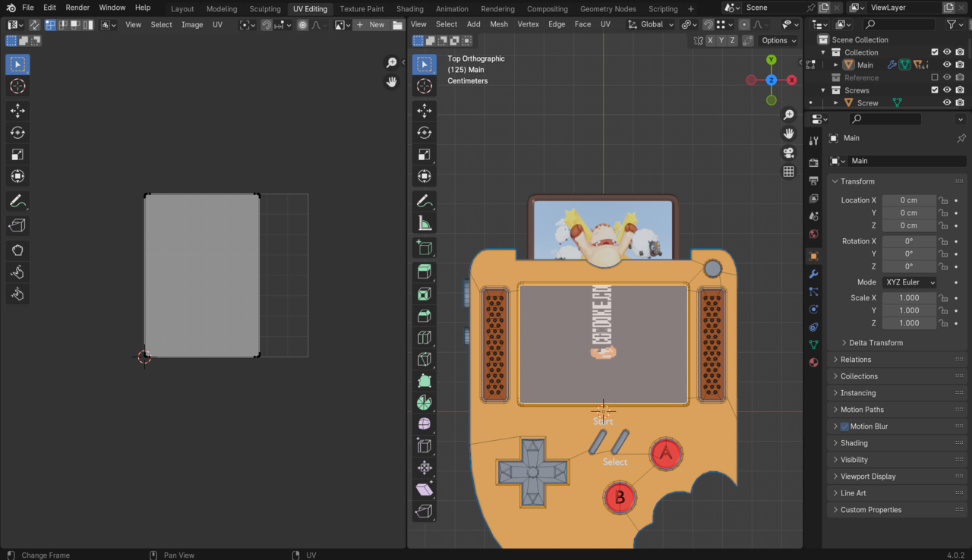Select the Rip Region tool in UV editor
The width and height of the screenshot is (972, 560).
point(17,225)
